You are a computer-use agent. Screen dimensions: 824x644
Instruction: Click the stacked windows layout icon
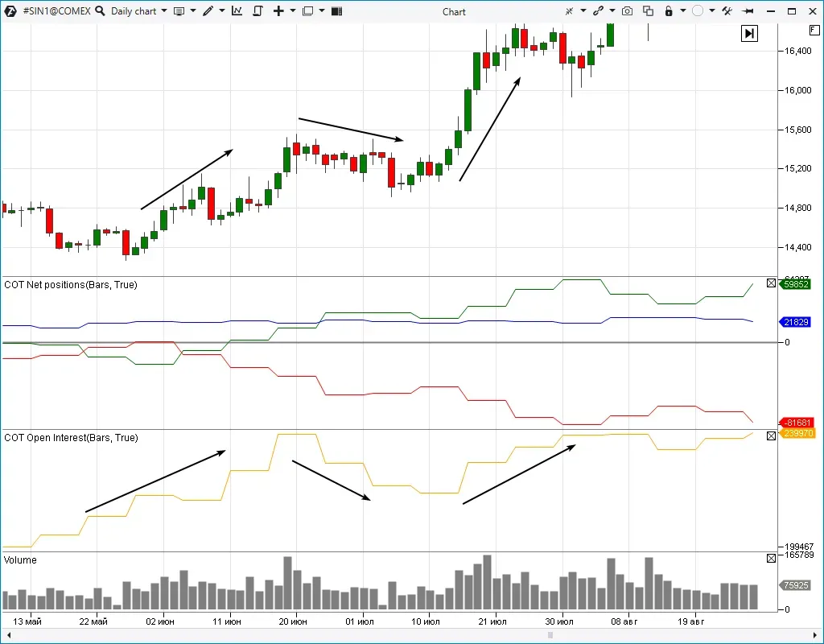pyautogui.click(x=308, y=11)
